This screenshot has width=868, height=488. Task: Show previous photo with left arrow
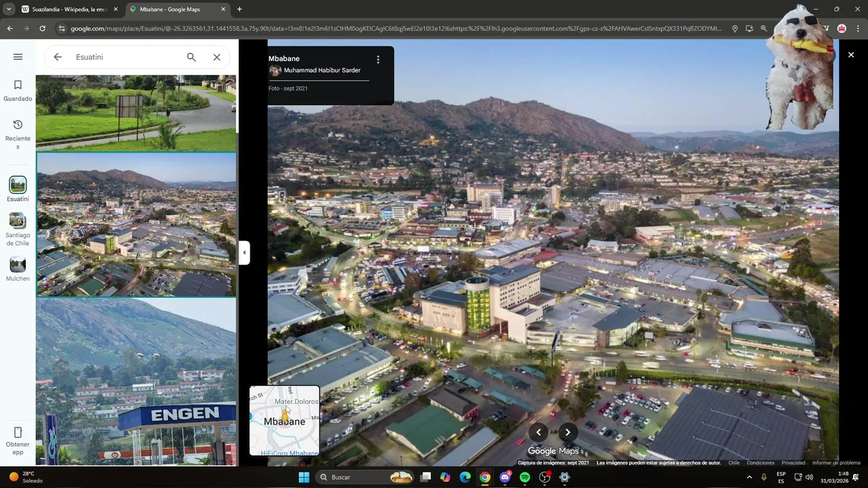coord(538,432)
